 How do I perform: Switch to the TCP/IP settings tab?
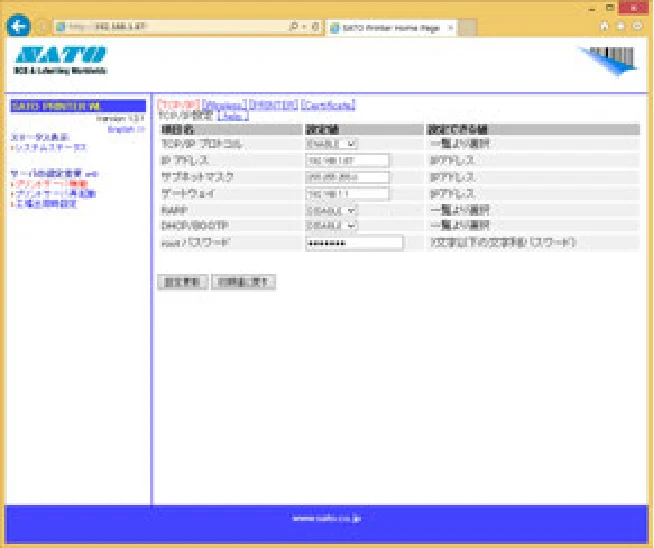coord(179,105)
